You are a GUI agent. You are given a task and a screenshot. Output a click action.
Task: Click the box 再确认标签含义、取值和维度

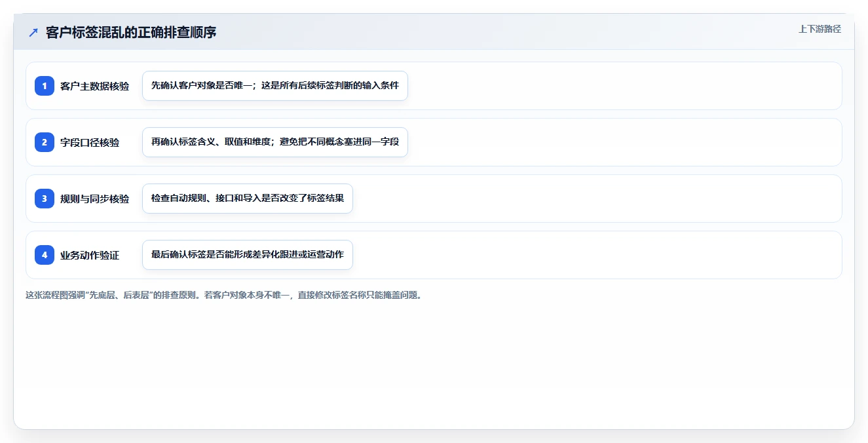275,142
